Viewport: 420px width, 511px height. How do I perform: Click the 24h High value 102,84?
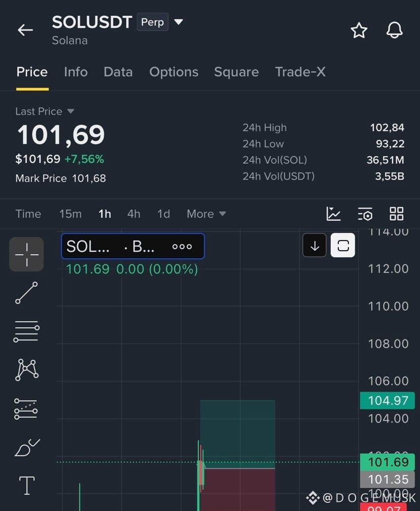(387, 127)
